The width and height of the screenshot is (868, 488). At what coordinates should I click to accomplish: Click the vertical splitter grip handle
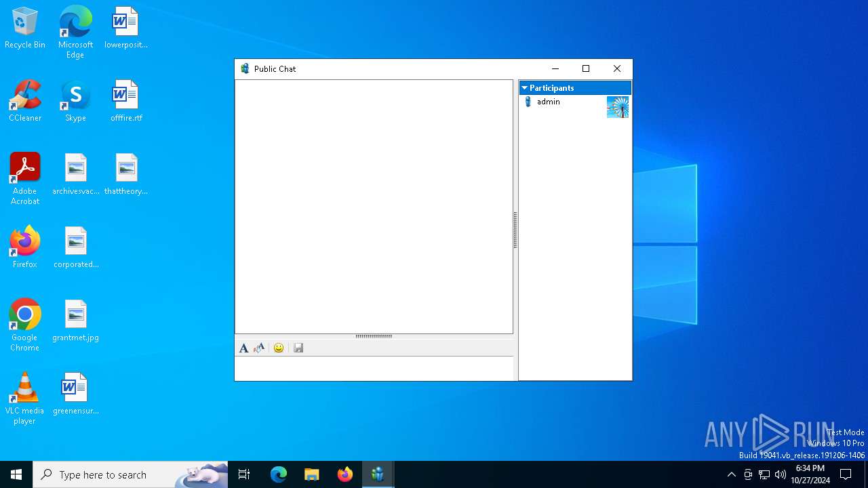(515, 230)
